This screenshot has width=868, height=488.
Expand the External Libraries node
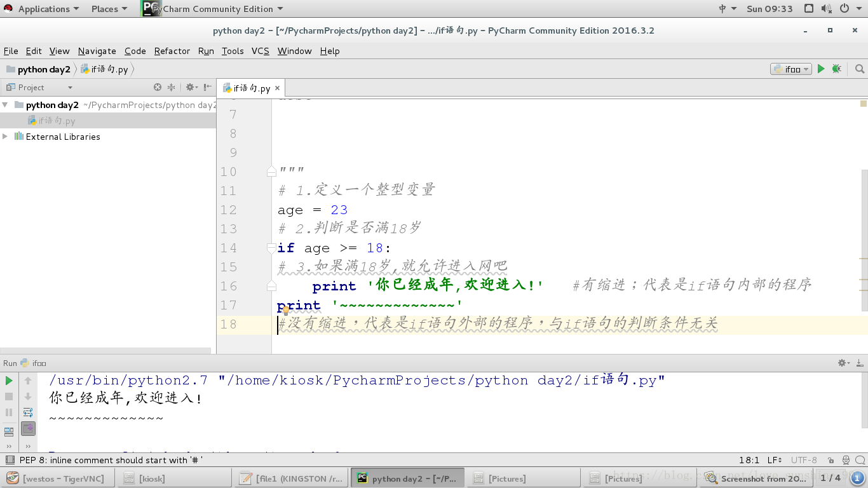5,137
